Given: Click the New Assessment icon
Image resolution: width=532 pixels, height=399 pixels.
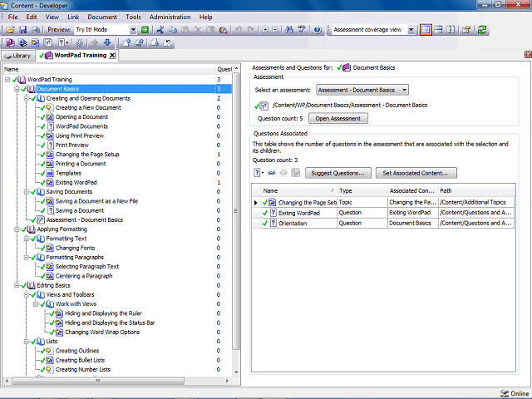Looking at the screenshot, I should tap(48, 42).
